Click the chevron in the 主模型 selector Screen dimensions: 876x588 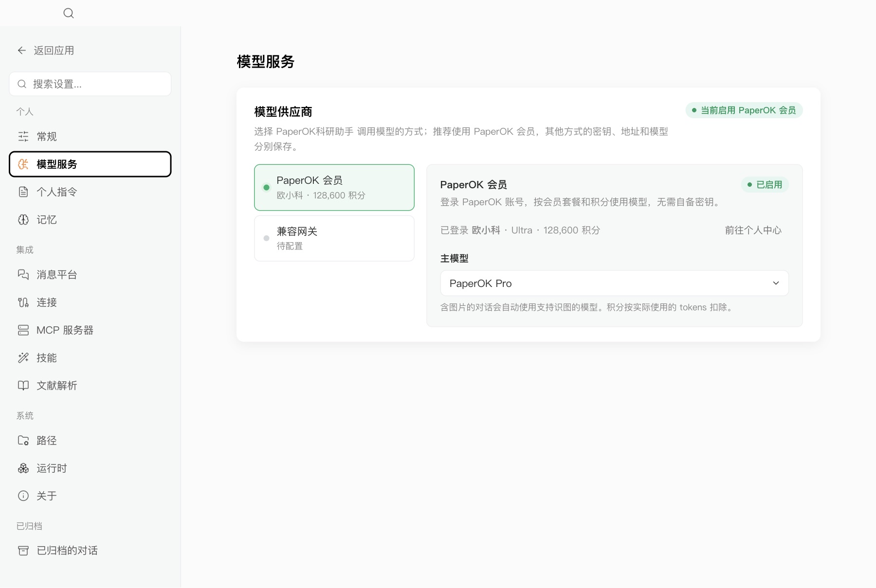776,283
